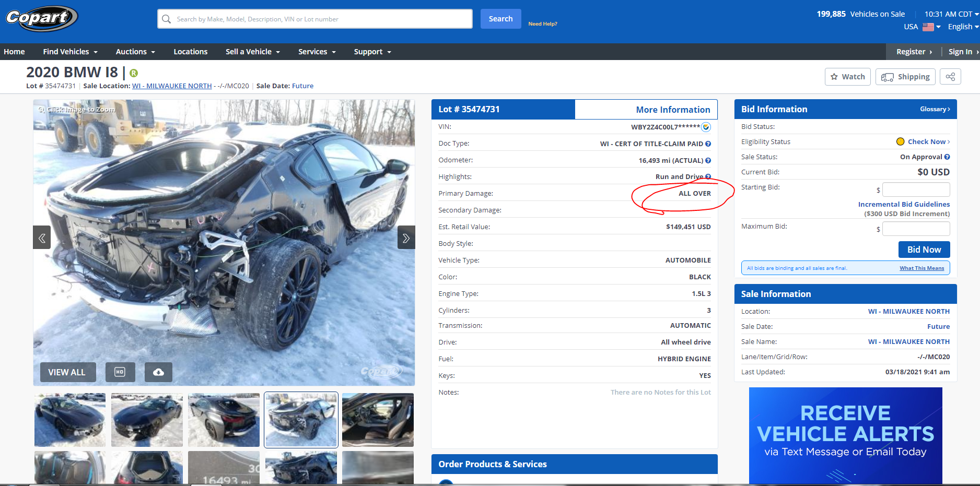Expand the Find Vehicles menu
Image resolution: width=980 pixels, height=486 pixels.
click(x=70, y=52)
